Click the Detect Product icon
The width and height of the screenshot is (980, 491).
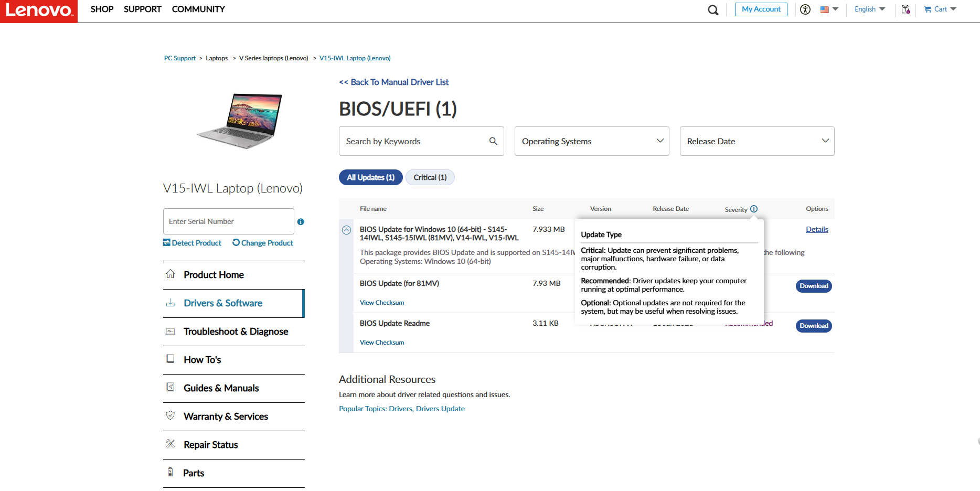click(166, 242)
